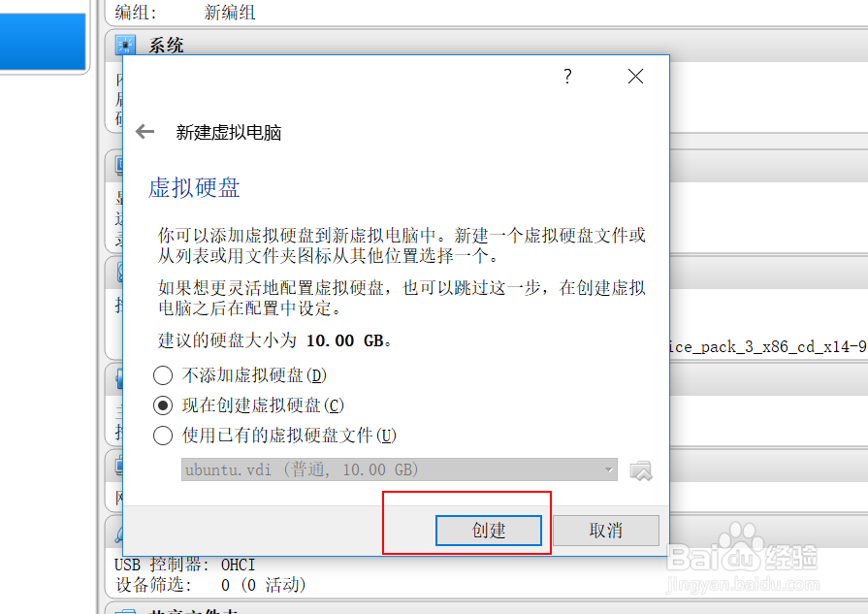Open the ubuntu.vdi disk dropdown

pyautogui.click(x=400, y=469)
